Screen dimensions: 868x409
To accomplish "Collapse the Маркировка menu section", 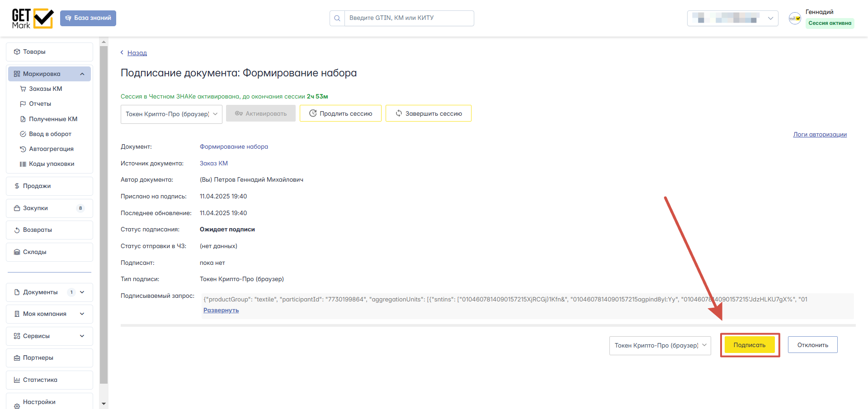I will coord(82,74).
